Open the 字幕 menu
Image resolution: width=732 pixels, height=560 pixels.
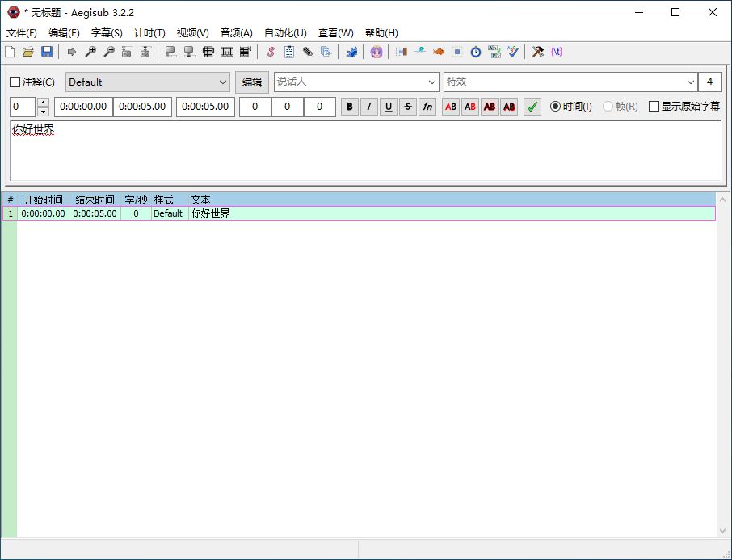pos(106,33)
